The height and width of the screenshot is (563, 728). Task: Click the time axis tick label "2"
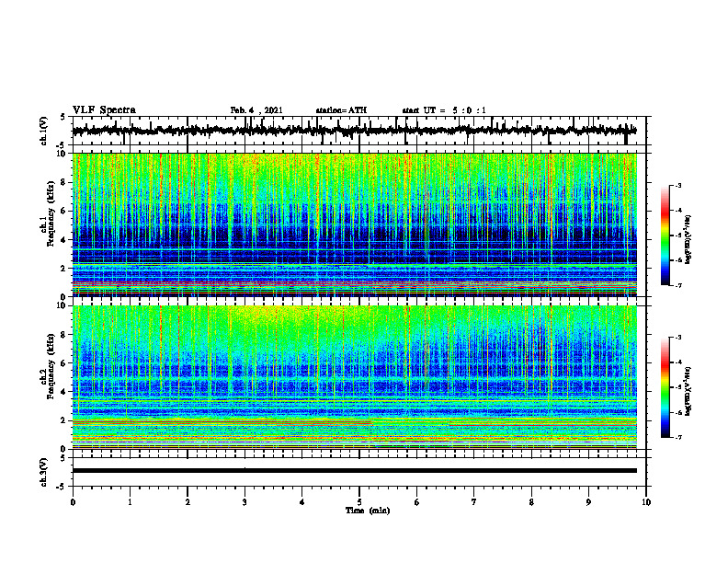point(188,502)
